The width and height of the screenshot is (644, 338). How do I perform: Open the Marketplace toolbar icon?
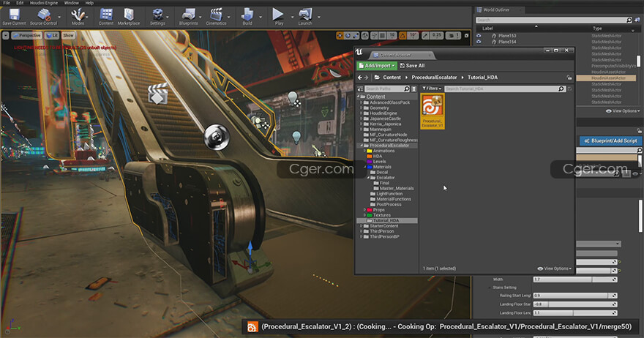(x=129, y=17)
